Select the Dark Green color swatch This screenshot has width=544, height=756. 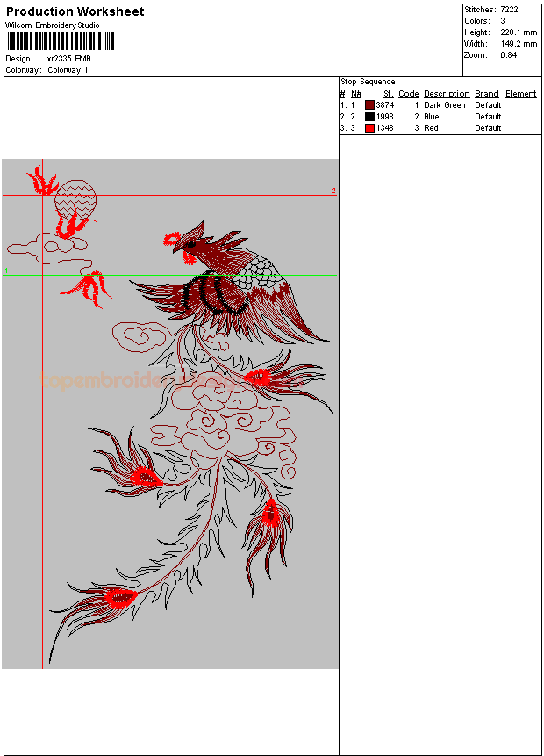point(369,105)
